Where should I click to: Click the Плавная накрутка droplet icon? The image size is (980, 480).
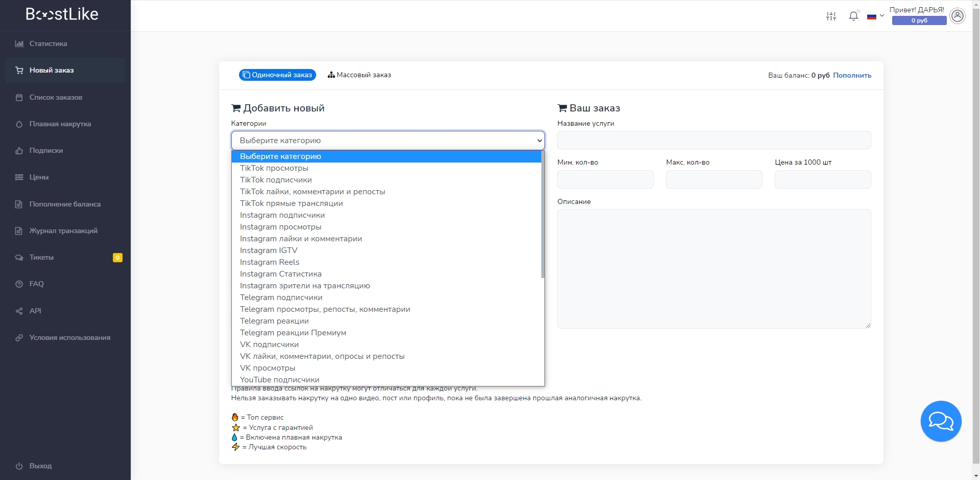point(19,124)
